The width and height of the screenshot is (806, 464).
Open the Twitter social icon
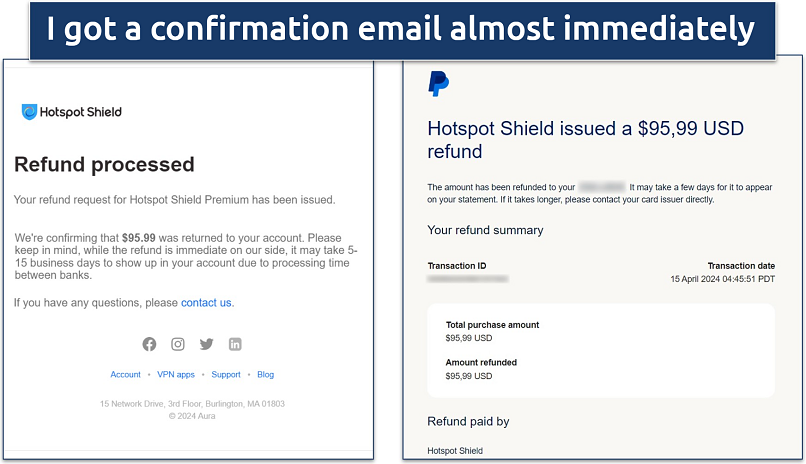[x=206, y=344]
